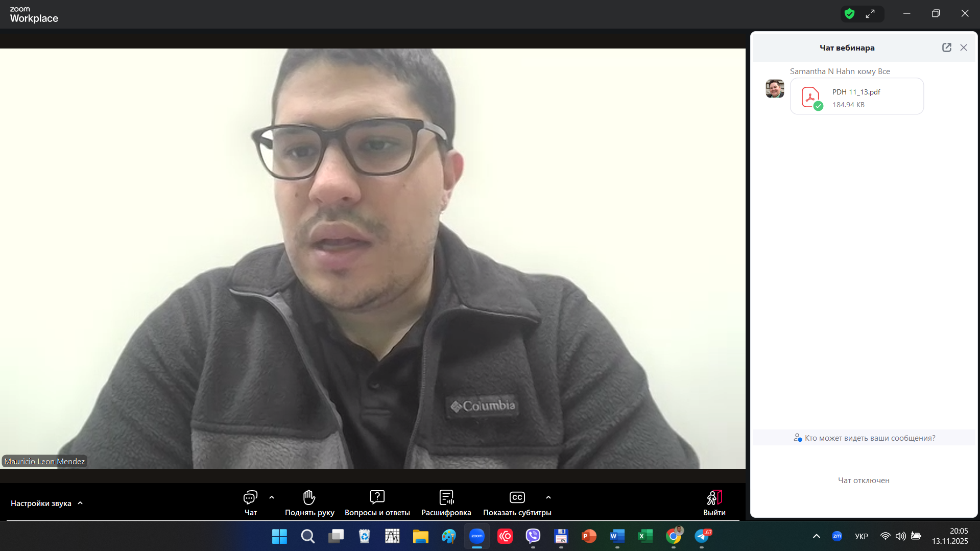
Task: Open Telegram from the taskbar
Action: click(x=702, y=536)
